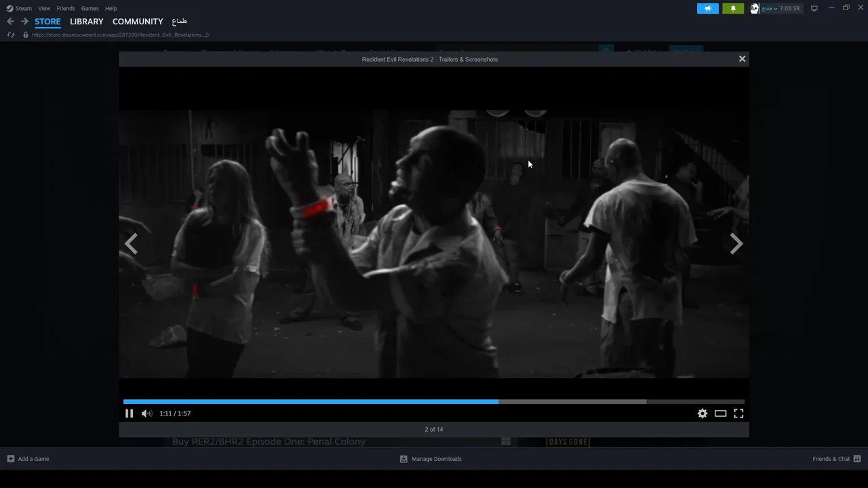The width and height of the screenshot is (868, 488).
Task: Go to next screenshot arrow
Action: point(736,243)
